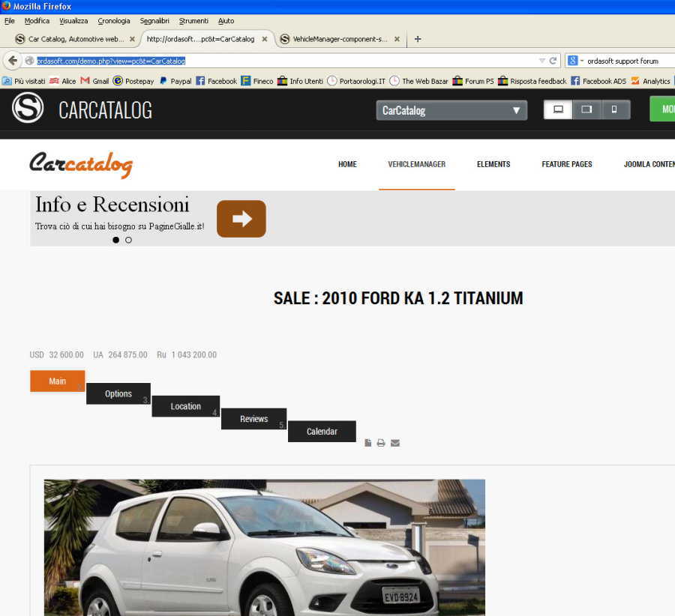Click the browser back arrow button
Image resolution: width=675 pixels, height=616 pixels.
[13, 61]
